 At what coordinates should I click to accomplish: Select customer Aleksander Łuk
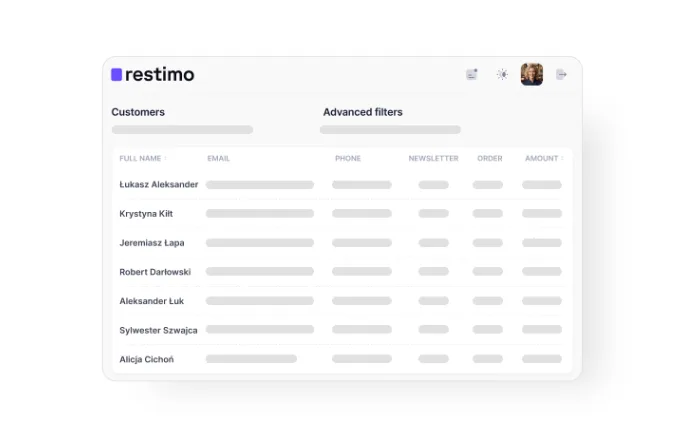pyautogui.click(x=151, y=301)
